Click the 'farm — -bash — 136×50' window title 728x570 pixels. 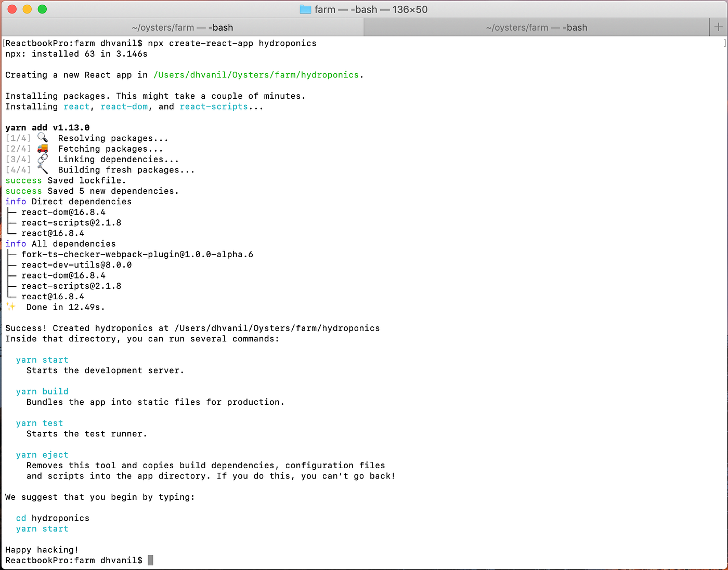click(x=371, y=9)
